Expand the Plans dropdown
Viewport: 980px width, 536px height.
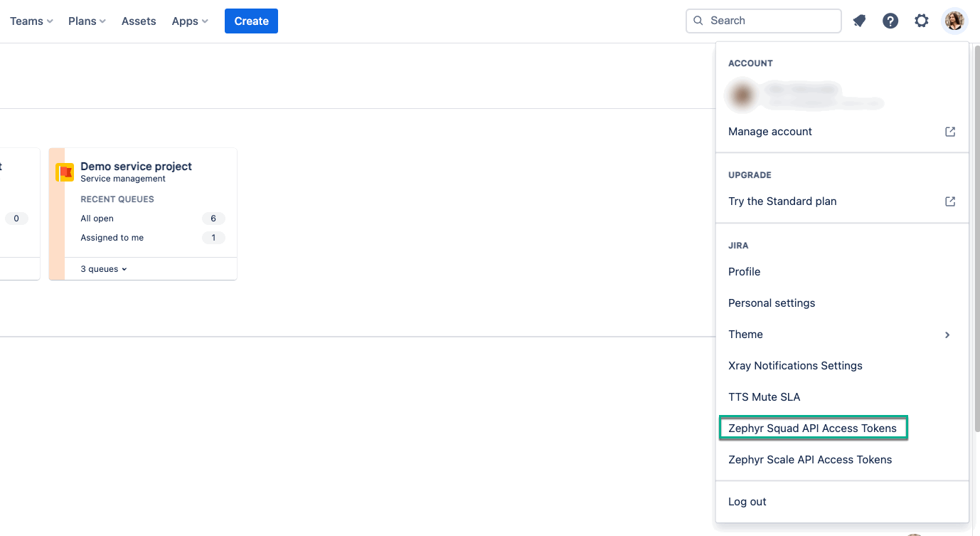(87, 21)
